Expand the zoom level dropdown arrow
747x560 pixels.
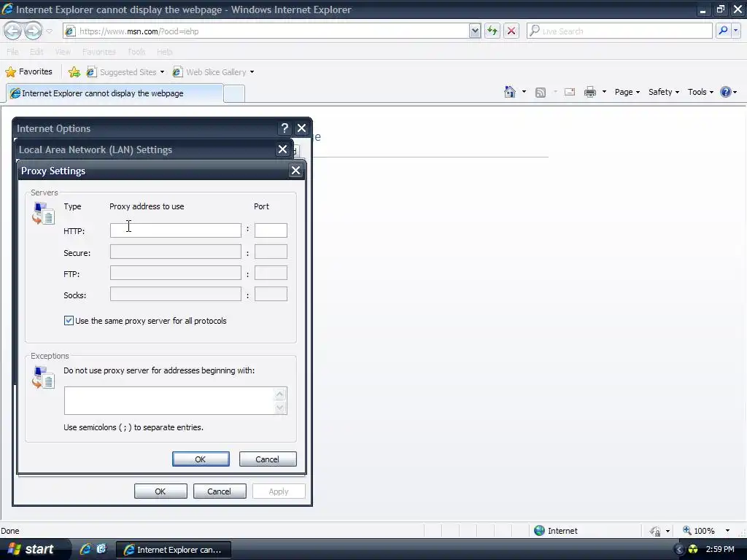(727, 531)
